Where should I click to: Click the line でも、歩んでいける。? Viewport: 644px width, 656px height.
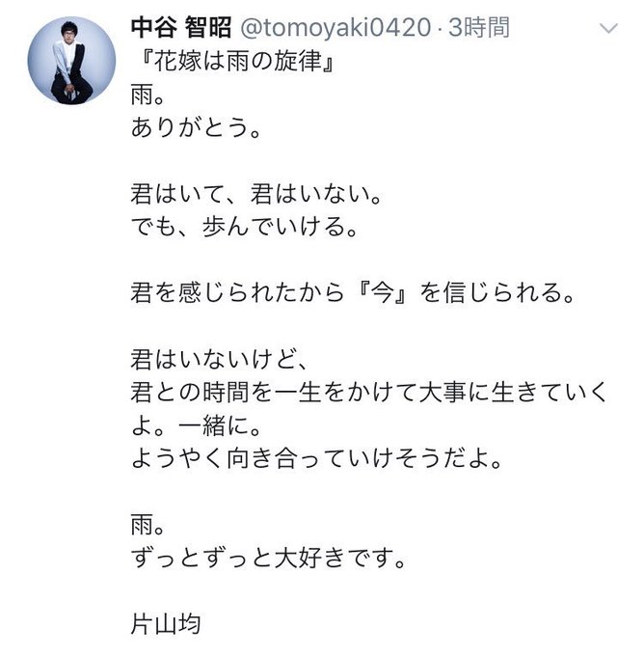[245, 227]
